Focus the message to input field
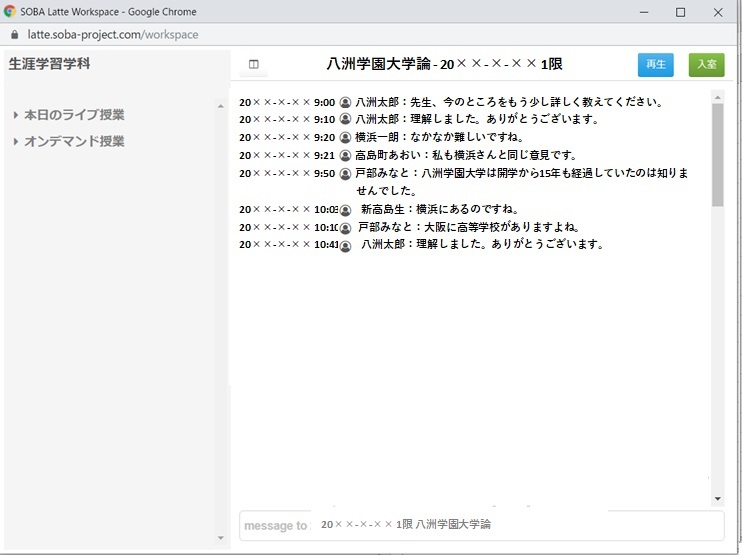 (482, 525)
